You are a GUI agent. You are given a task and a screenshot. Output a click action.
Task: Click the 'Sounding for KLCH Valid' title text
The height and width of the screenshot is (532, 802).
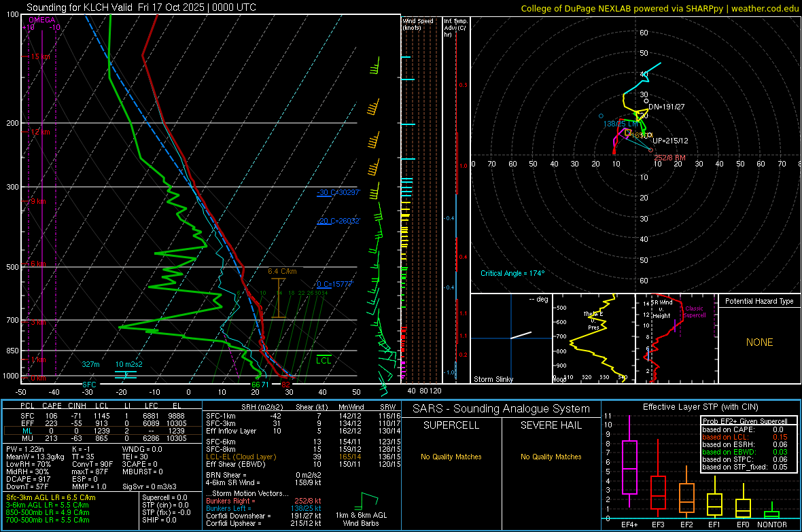(x=80, y=7)
